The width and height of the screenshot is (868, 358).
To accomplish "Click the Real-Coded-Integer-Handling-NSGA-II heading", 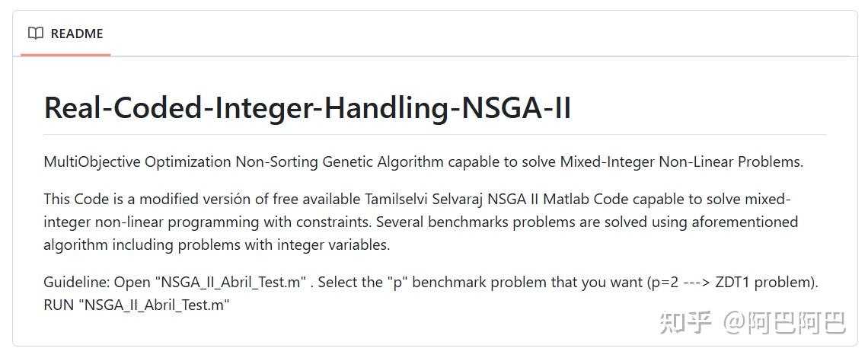I will pyautogui.click(x=307, y=108).
